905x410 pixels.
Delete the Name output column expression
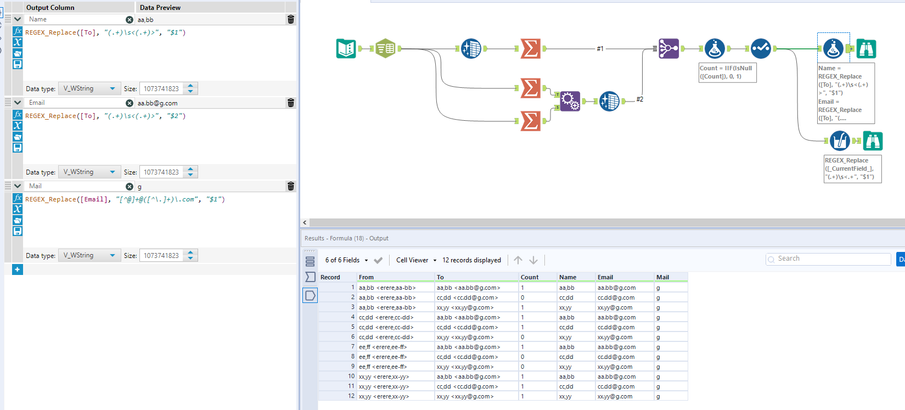click(x=290, y=20)
